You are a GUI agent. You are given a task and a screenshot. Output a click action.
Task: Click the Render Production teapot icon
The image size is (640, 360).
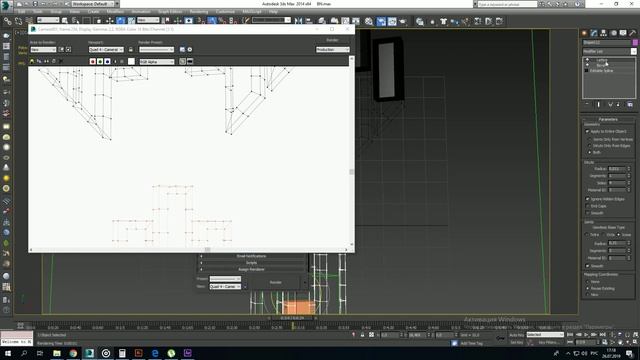click(403, 21)
